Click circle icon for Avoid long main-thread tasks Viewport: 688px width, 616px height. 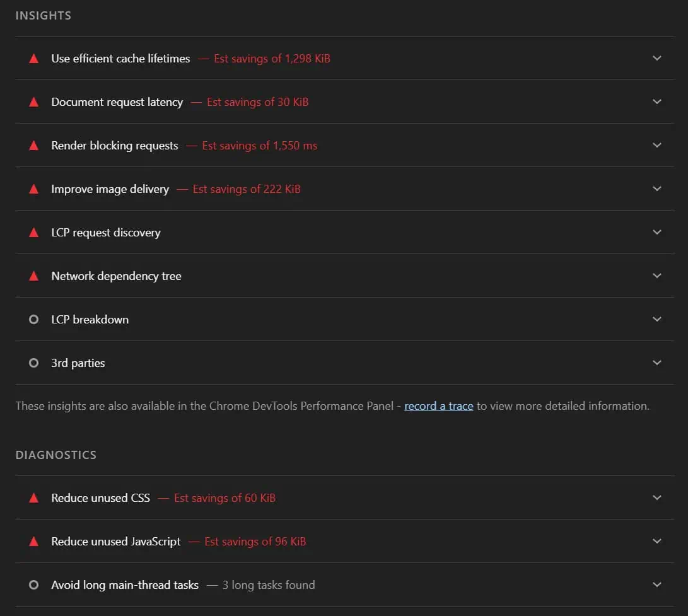point(34,585)
